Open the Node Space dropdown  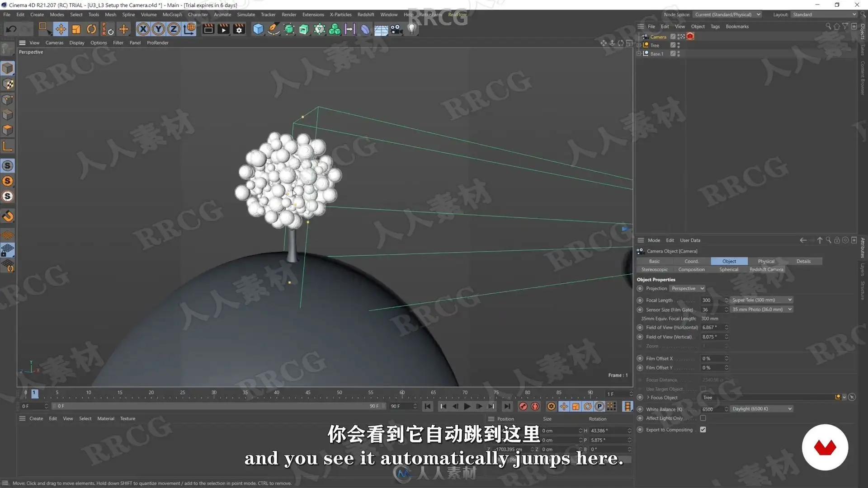click(728, 14)
